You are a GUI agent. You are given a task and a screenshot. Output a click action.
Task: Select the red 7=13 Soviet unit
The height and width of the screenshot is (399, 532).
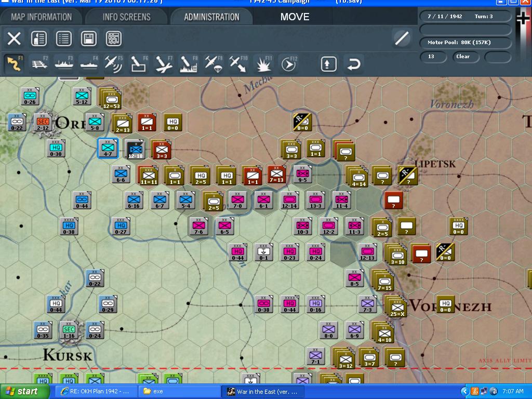(x=276, y=175)
